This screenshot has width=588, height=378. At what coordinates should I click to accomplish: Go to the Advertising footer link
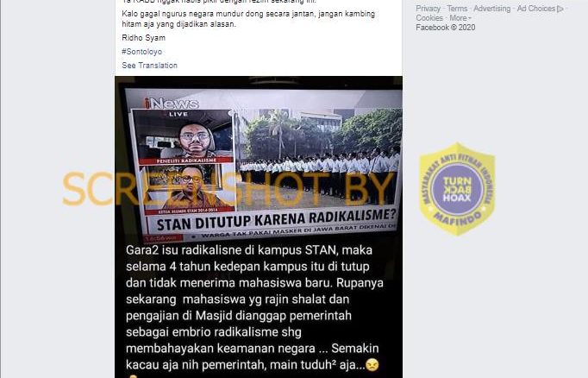(x=491, y=9)
